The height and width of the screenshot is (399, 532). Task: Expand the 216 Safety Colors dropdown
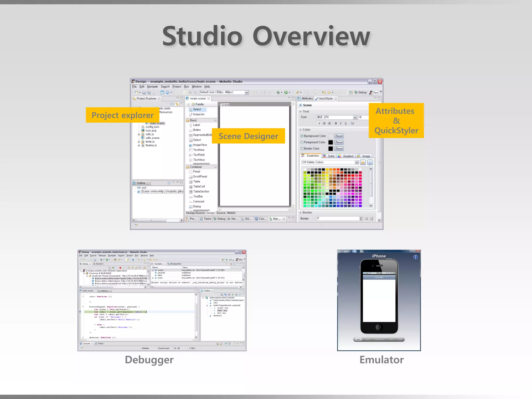pyautogui.click(x=357, y=162)
